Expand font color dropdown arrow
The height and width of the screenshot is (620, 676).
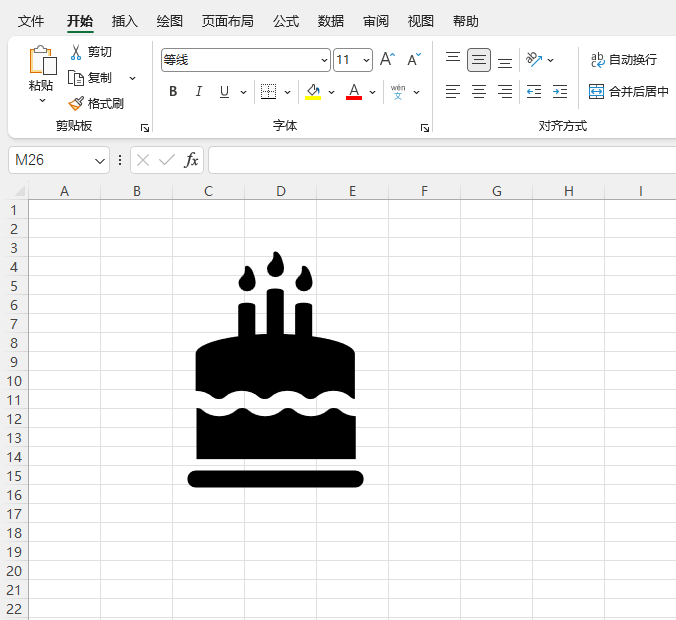(x=372, y=92)
